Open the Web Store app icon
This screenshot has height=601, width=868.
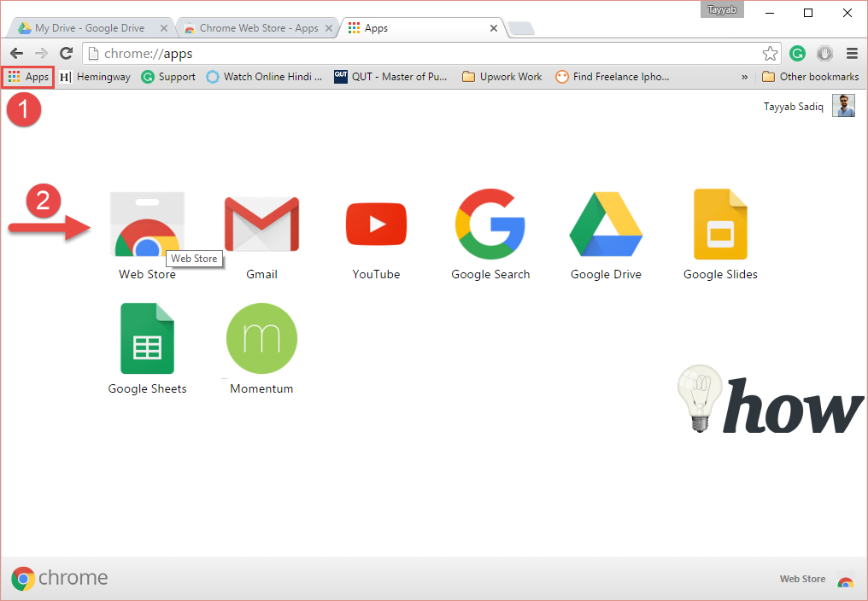(147, 225)
